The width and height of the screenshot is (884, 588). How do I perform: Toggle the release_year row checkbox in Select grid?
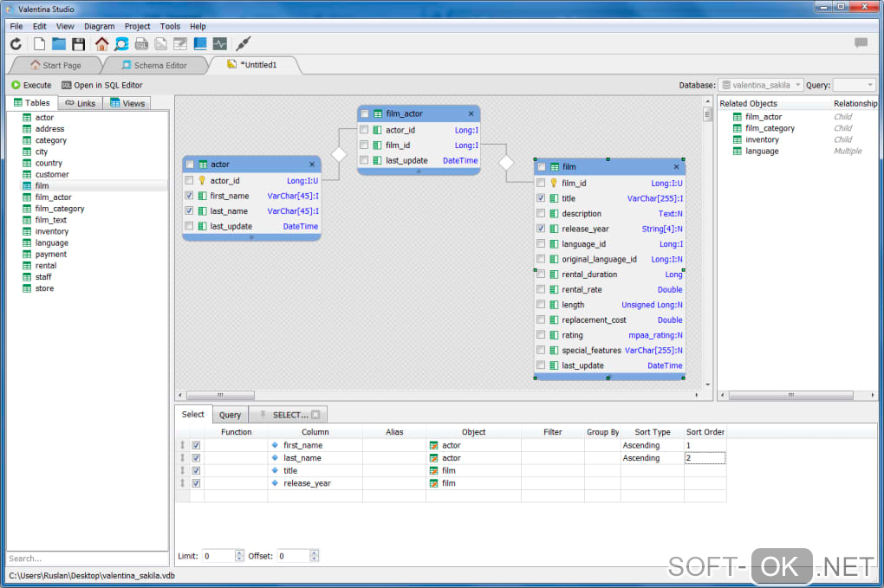[x=196, y=483]
